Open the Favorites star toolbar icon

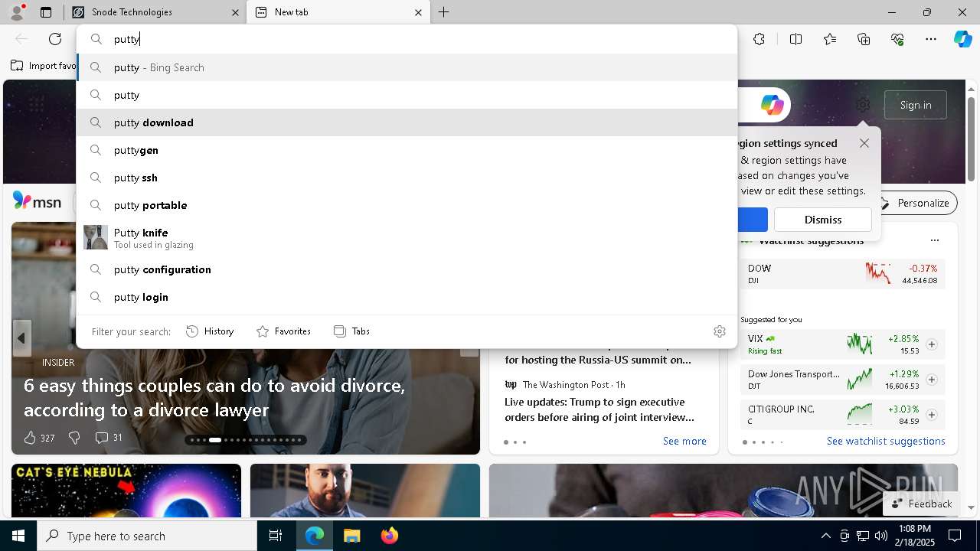pos(830,39)
